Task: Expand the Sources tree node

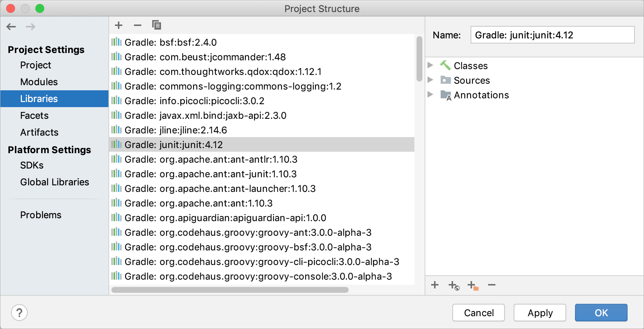Action: coord(431,80)
